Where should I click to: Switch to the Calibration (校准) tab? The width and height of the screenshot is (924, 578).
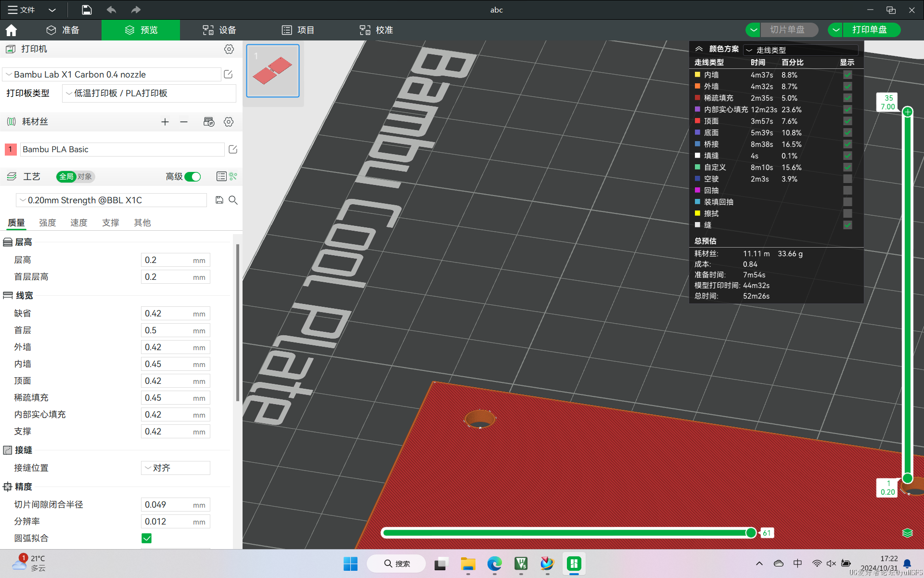click(376, 30)
